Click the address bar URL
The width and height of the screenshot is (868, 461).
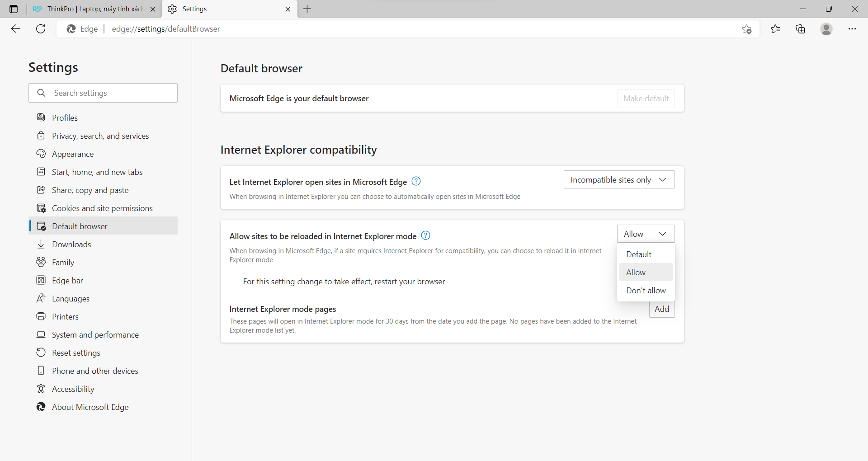166,29
